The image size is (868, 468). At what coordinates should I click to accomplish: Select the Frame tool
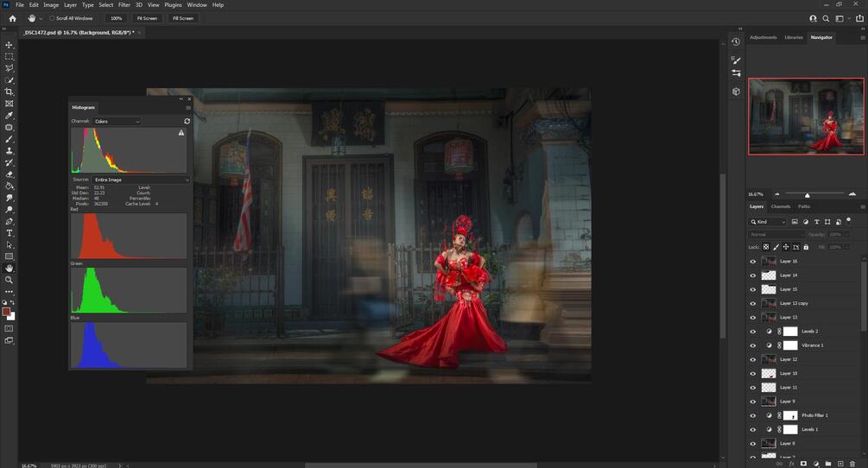[x=9, y=104]
